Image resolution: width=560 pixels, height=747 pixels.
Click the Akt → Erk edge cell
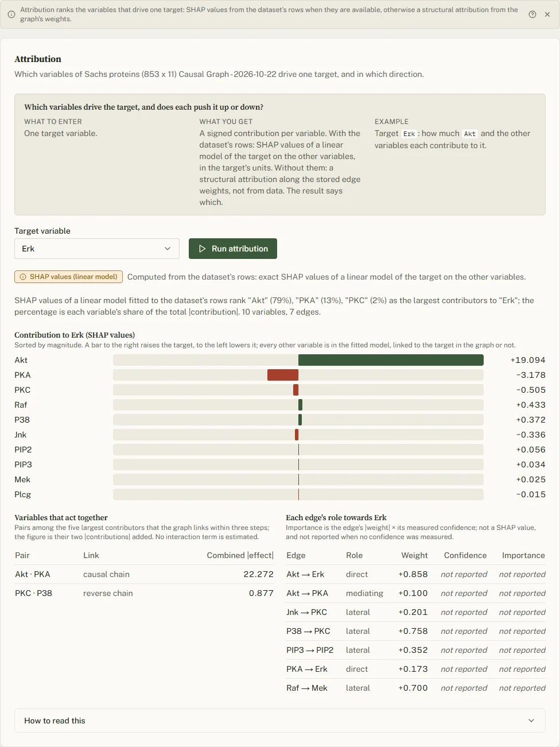point(305,574)
